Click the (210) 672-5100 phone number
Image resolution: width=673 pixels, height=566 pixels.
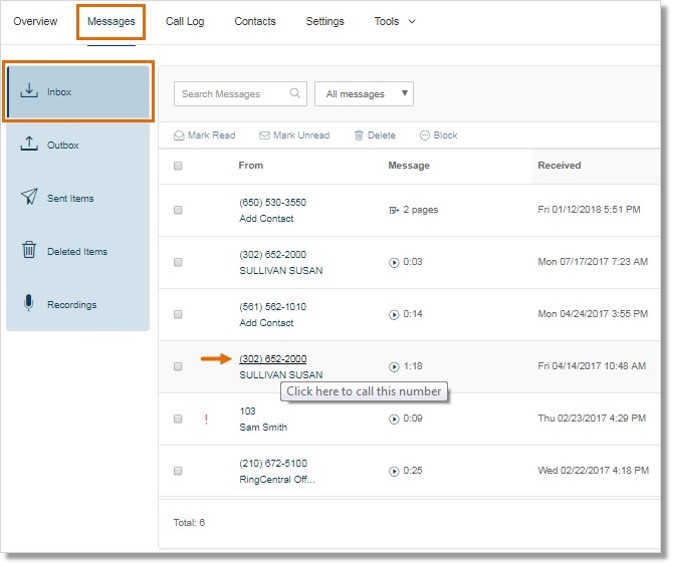coord(273,463)
